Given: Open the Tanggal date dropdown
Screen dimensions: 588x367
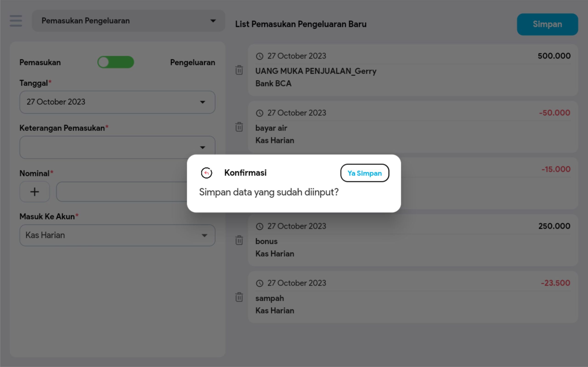Looking at the screenshot, I should click(x=117, y=102).
